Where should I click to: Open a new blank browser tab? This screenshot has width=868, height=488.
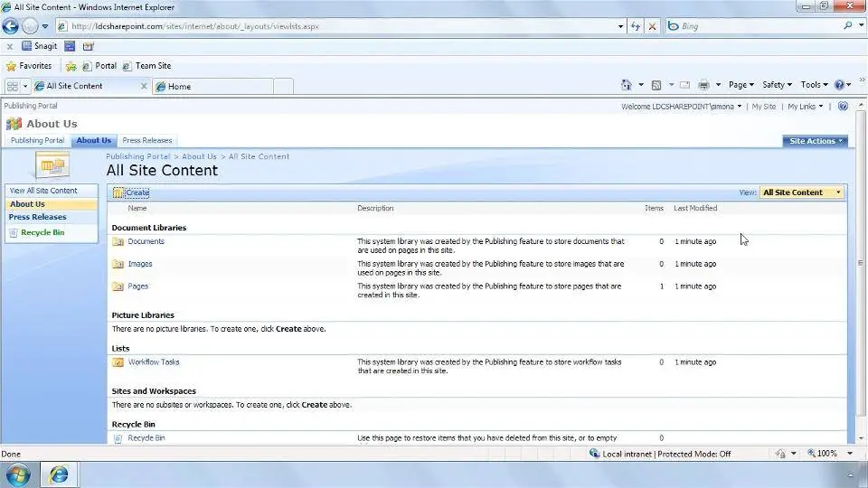tap(283, 87)
